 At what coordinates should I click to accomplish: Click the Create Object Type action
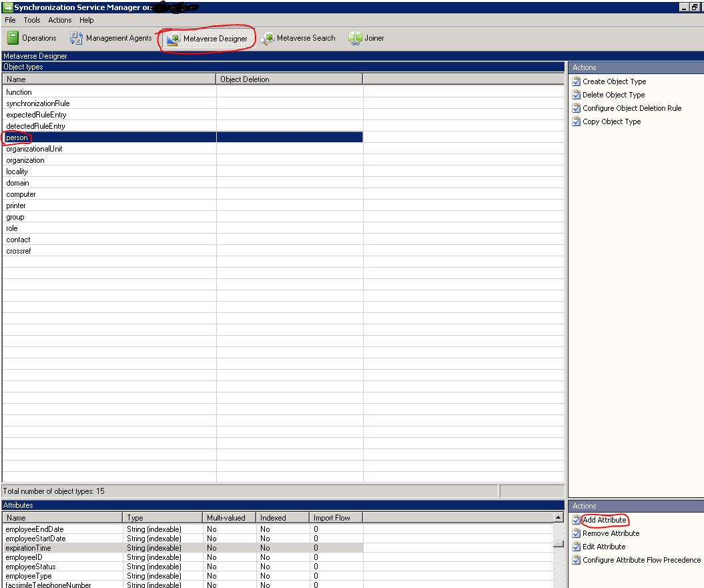(x=614, y=81)
